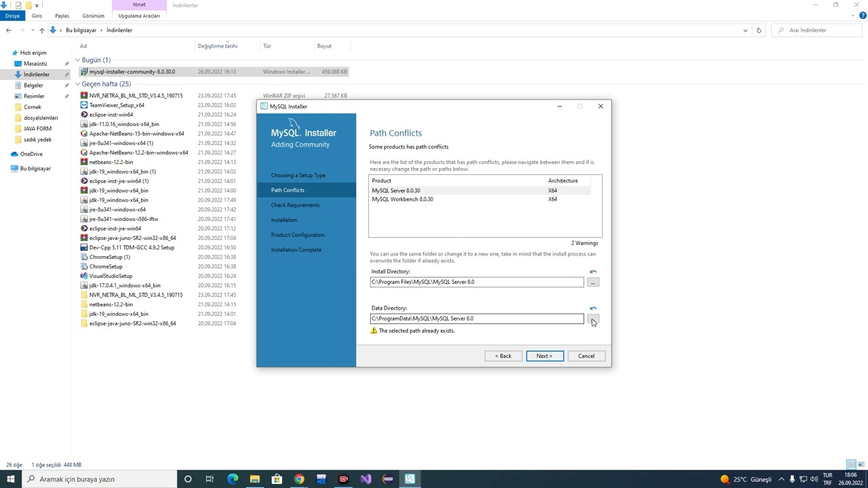Click the Product column header in installer
Viewport: 868px width, 488px height.
[458, 180]
